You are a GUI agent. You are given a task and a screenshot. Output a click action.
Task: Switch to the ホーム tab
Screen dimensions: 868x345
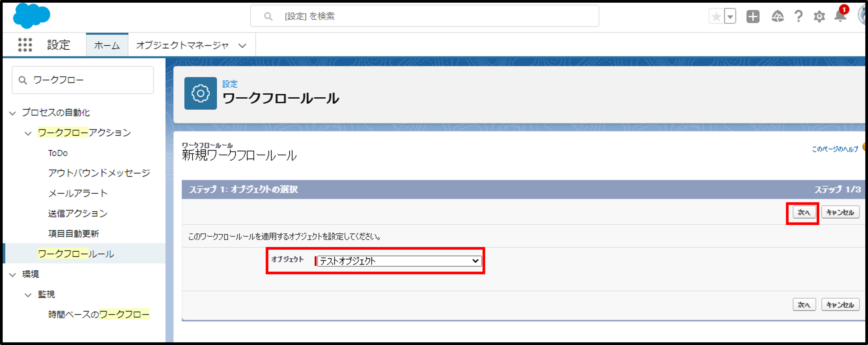coord(107,45)
